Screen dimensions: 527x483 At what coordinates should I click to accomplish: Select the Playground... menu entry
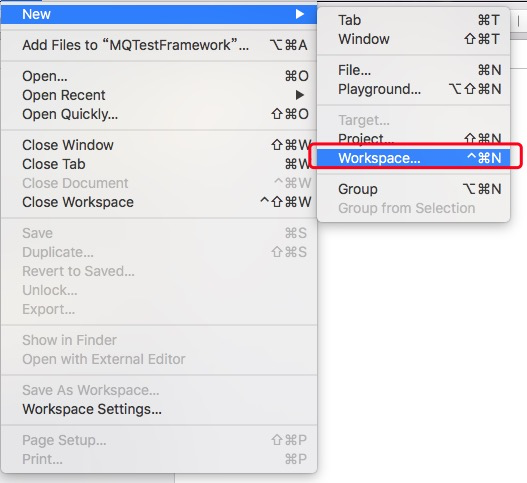tap(413, 89)
